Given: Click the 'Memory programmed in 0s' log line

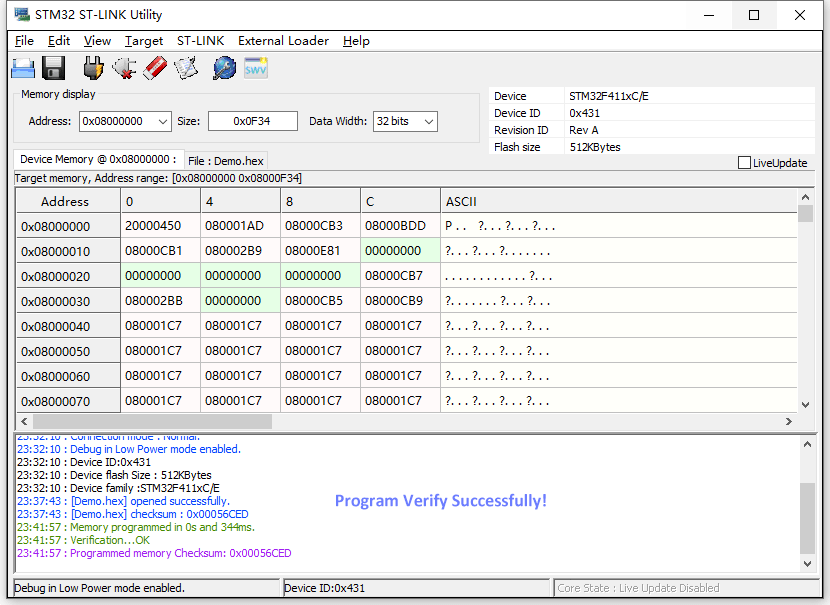Looking at the screenshot, I should (136, 527).
